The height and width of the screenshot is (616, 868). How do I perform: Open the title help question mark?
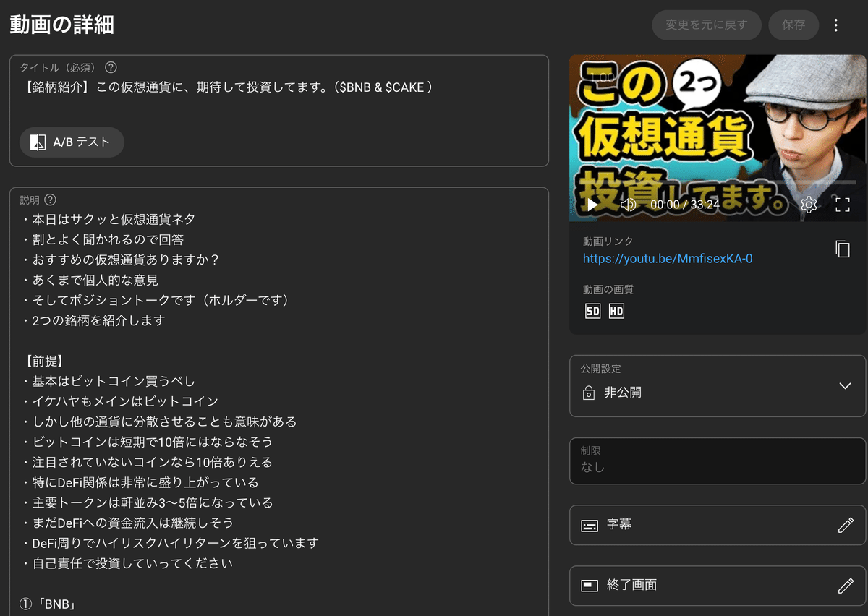point(110,67)
